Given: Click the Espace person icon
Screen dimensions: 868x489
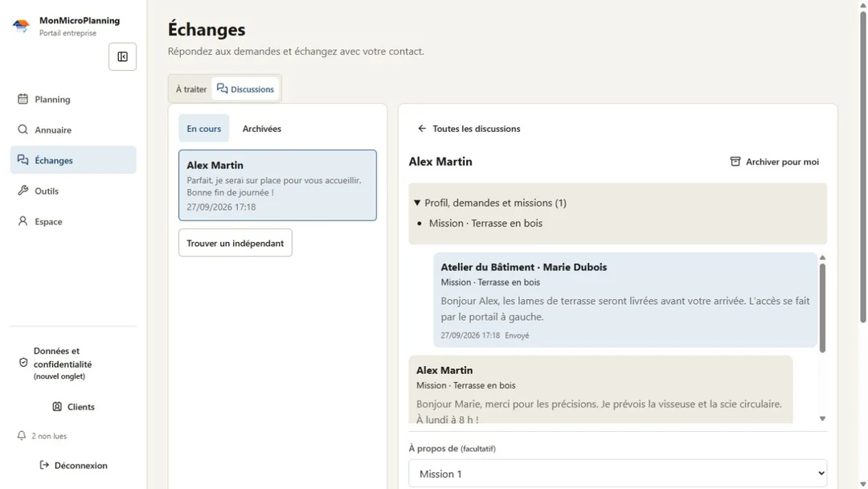Looking at the screenshot, I should tap(23, 221).
